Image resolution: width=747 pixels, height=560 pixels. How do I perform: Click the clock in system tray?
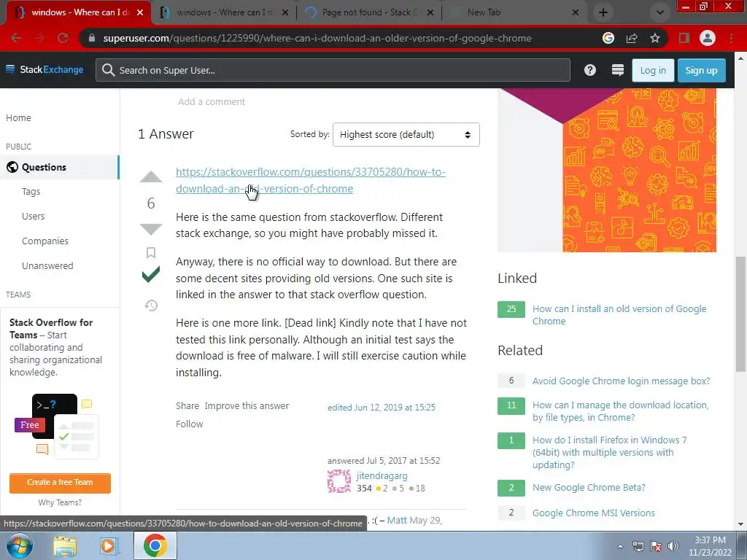pyautogui.click(x=710, y=546)
